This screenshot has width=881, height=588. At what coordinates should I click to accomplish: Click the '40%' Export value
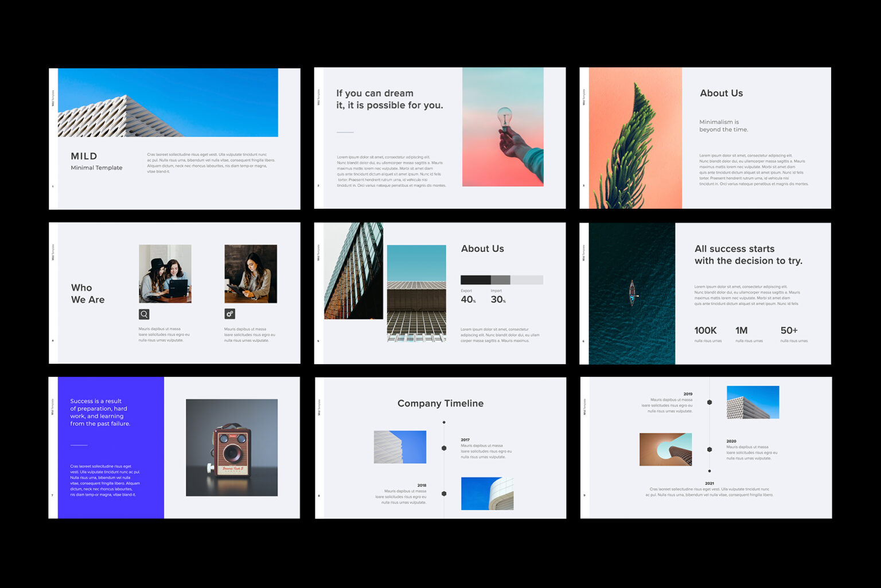click(468, 299)
